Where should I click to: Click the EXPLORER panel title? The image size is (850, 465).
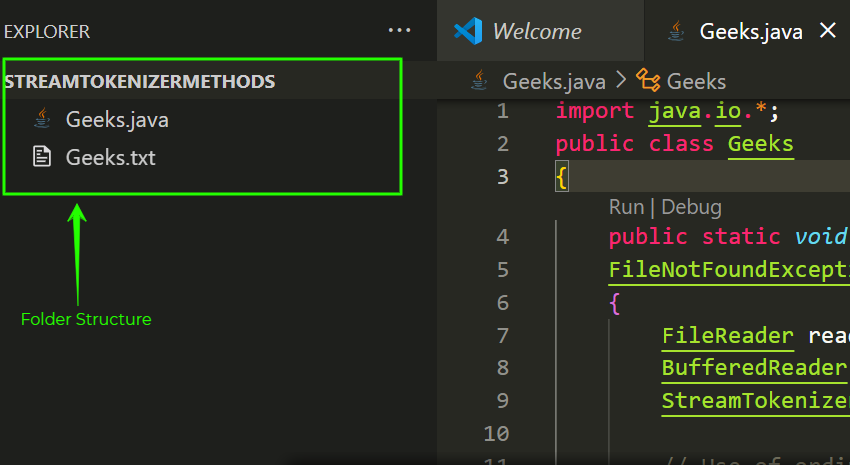[47, 31]
